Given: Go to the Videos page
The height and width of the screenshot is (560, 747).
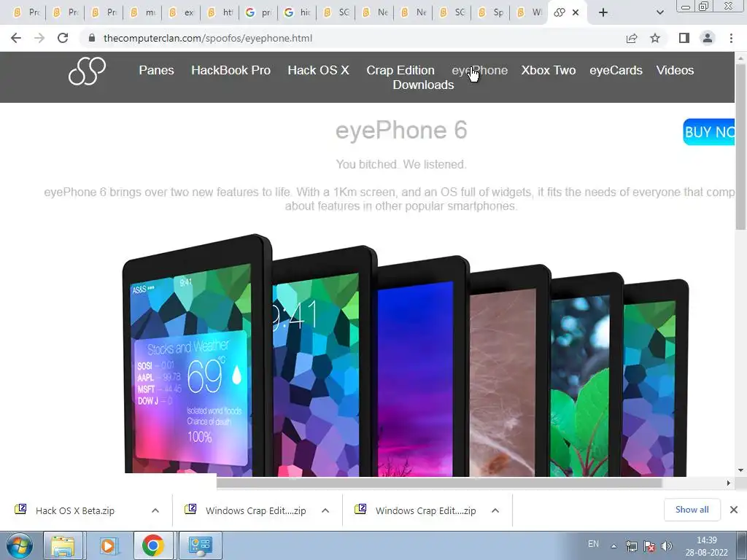Looking at the screenshot, I should (675, 70).
